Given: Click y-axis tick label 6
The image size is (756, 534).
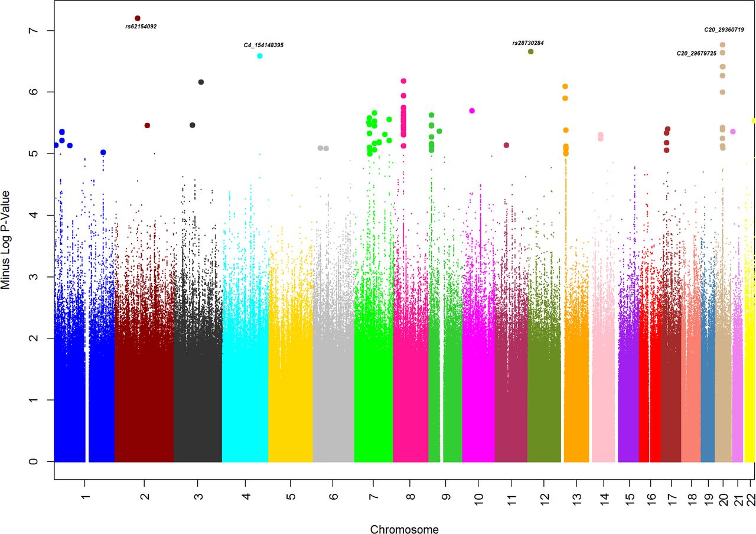Looking at the screenshot, I should 34,92.
